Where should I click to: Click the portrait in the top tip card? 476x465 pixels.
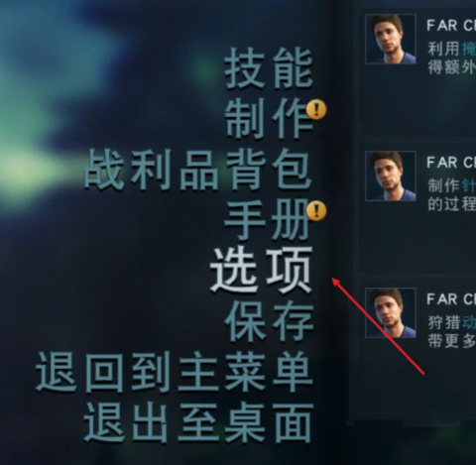(x=391, y=39)
